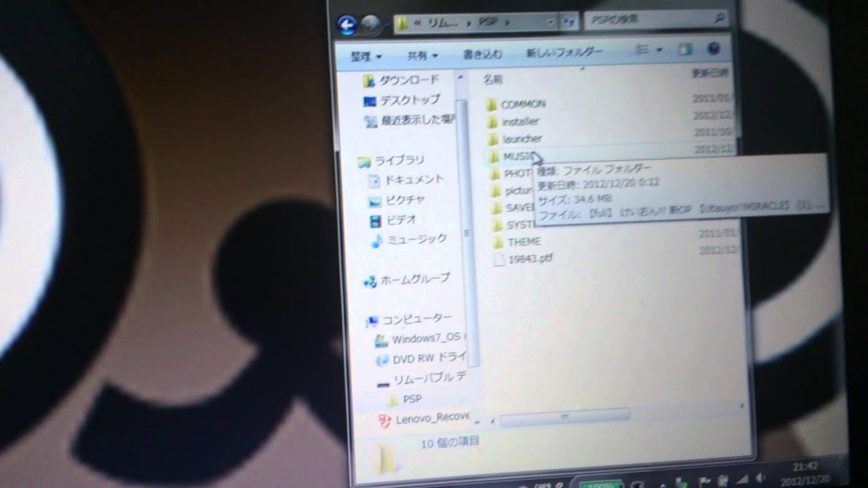
Task: Select the SAVEDATA folder icon
Action: [496, 208]
